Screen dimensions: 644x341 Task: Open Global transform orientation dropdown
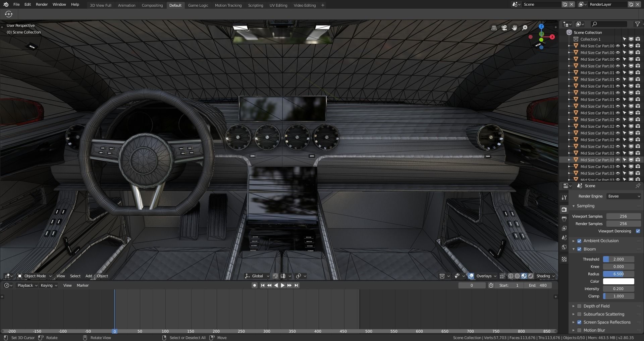tap(257, 276)
